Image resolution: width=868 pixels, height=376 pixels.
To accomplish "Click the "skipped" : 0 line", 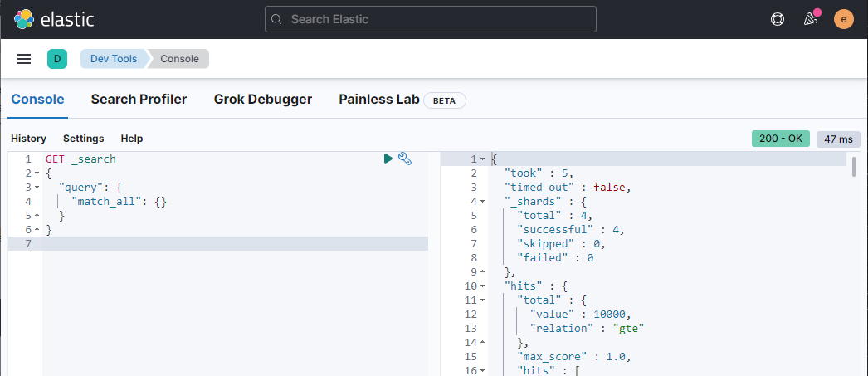I will pos(561,244).
